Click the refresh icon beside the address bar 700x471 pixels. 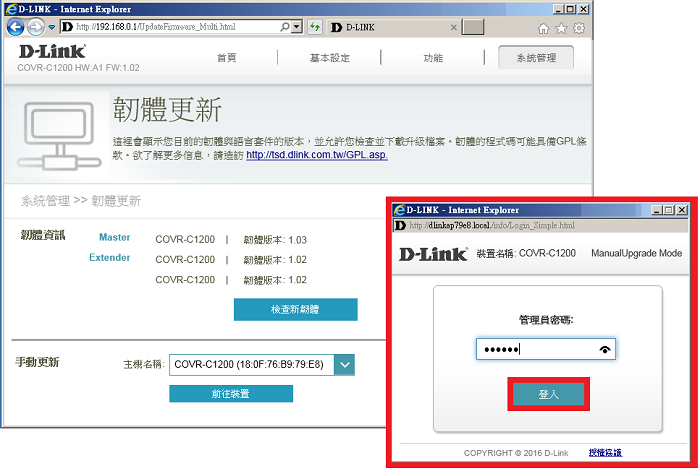315,27
